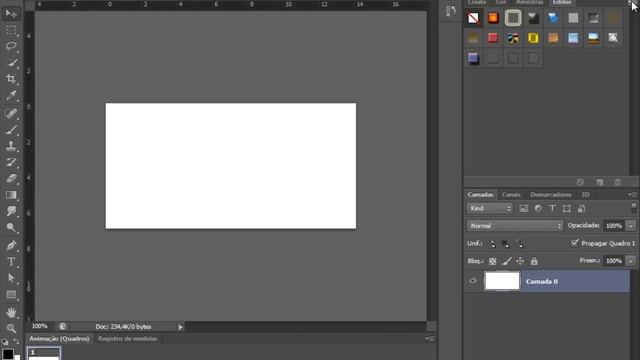Apply the orange glow style swatch
This screenshot has width=640, height=360.
493,18
